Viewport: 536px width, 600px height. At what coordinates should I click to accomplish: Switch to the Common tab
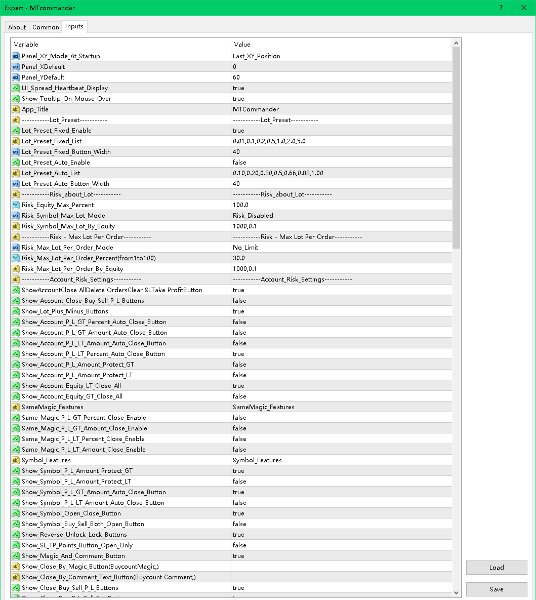click(46, 27)
